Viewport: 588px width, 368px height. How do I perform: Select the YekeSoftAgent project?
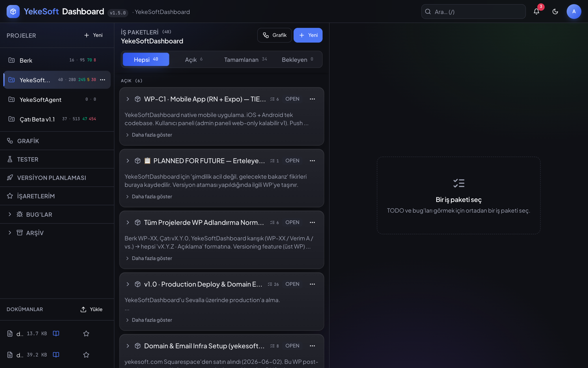point(57,100)
